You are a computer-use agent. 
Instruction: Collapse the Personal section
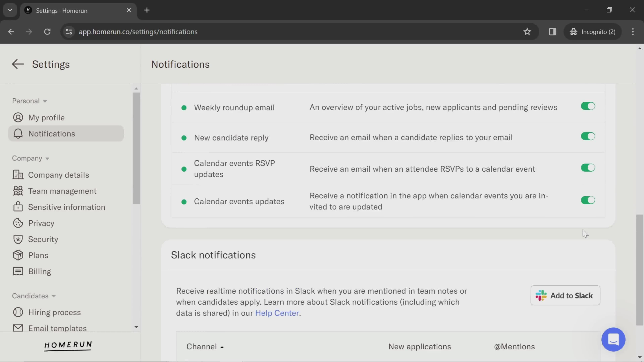tap(30, 101)
